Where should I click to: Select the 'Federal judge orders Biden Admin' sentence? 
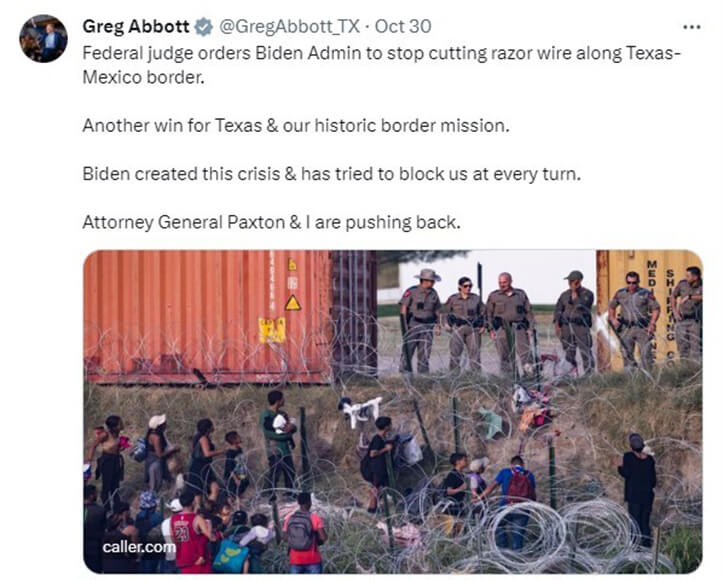[381, 65]
